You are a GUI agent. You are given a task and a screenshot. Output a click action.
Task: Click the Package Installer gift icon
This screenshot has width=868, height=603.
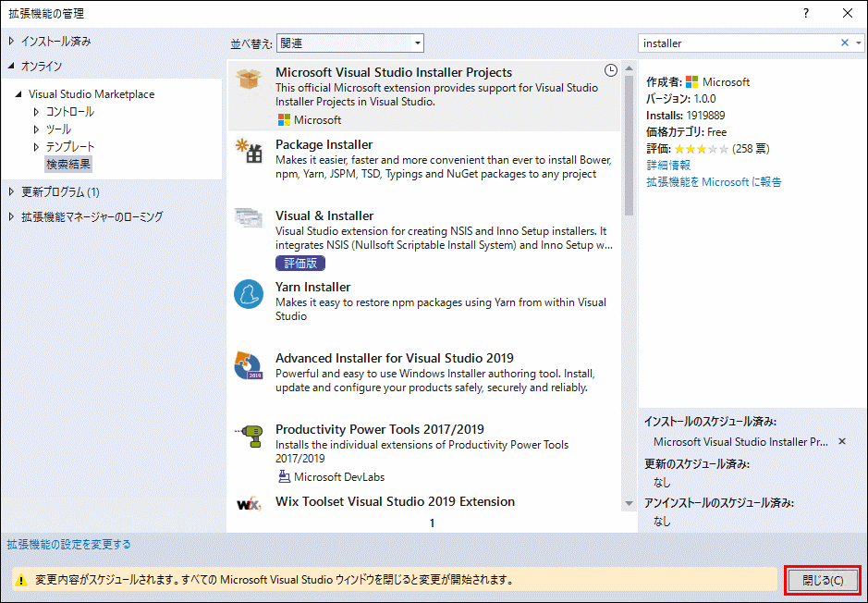point(249,150)
